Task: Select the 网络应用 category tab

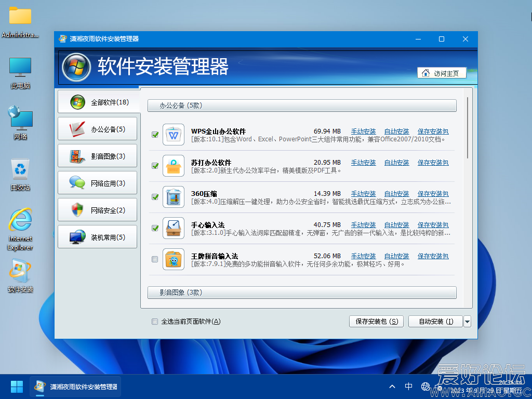Action: (97, 182)
